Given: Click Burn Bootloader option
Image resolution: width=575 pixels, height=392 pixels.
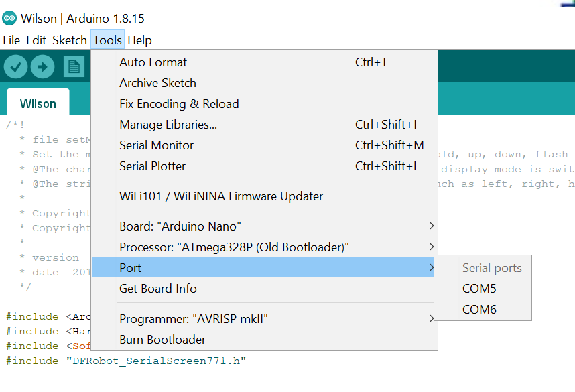Looking at the screenshot, I should tap(163, 340).
